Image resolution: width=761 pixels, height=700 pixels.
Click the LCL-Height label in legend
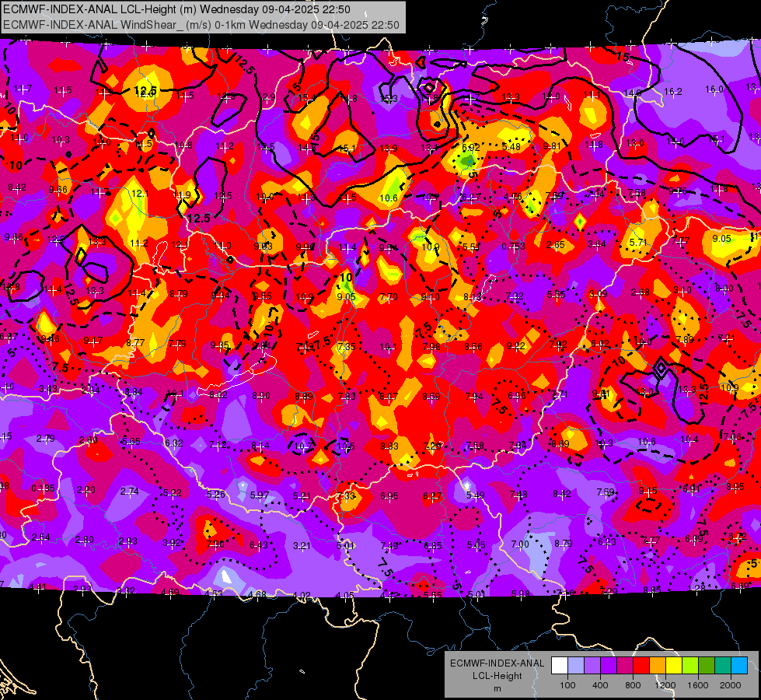(x=497, y=676)
